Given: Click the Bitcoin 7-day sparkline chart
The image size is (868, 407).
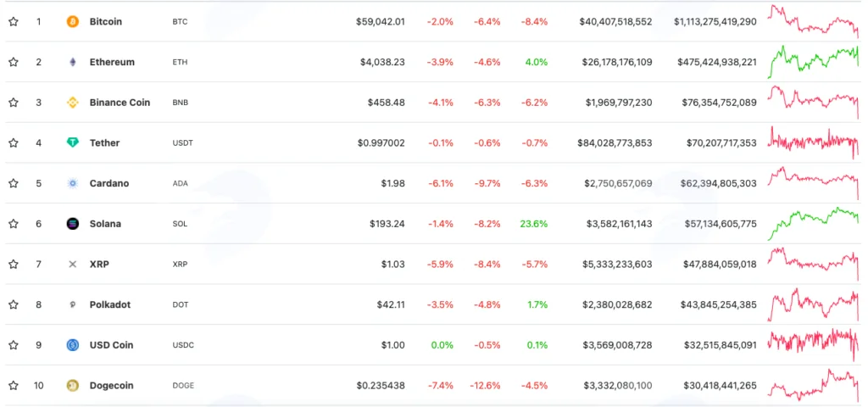Looking at the screenshot, I should [813, 21].
